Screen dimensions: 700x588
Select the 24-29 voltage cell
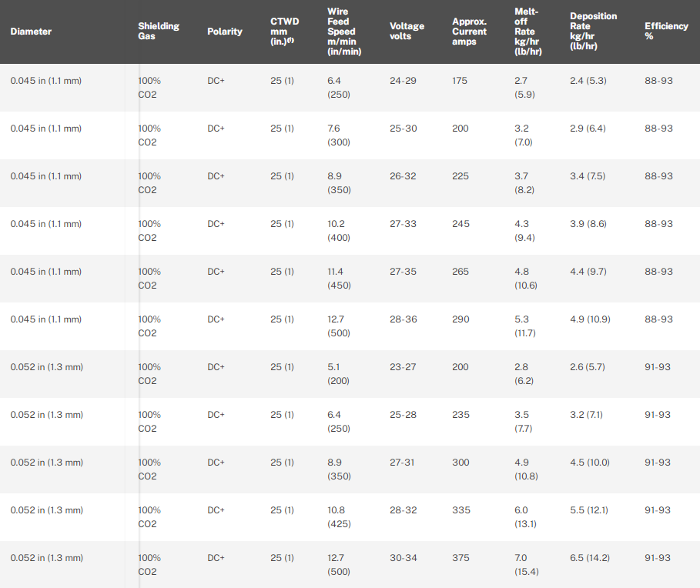coord(403,81)
